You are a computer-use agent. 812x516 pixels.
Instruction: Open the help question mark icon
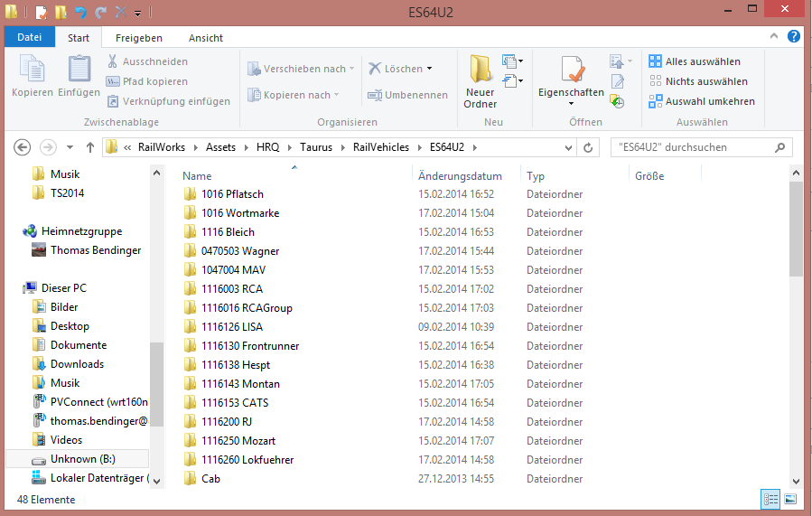793,36
